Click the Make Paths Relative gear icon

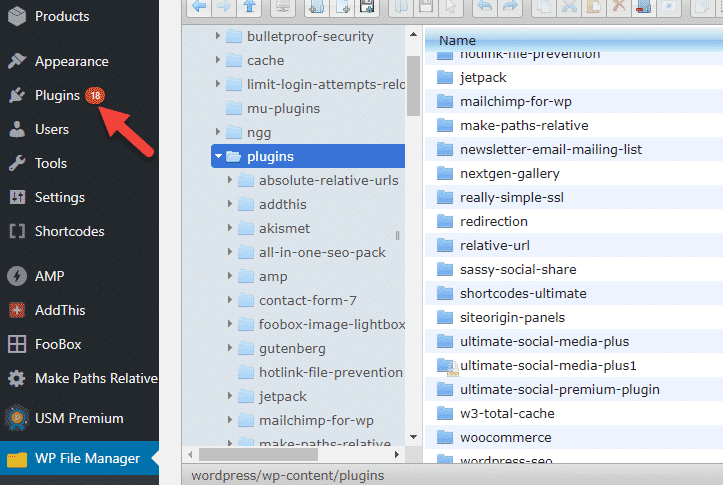(x=17, y=378)
